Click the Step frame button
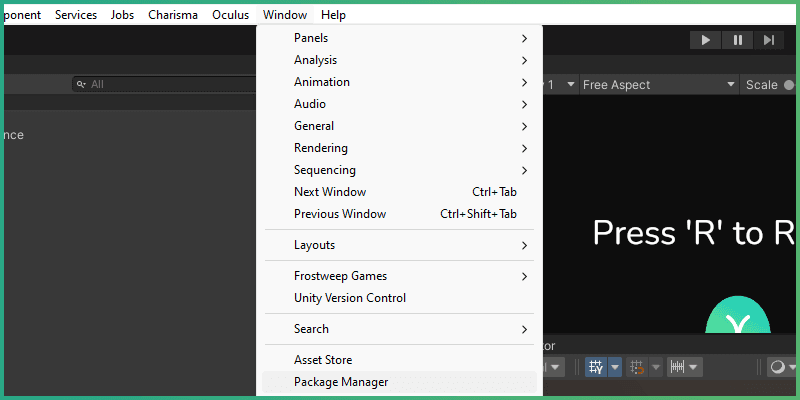 click(768, 40)
